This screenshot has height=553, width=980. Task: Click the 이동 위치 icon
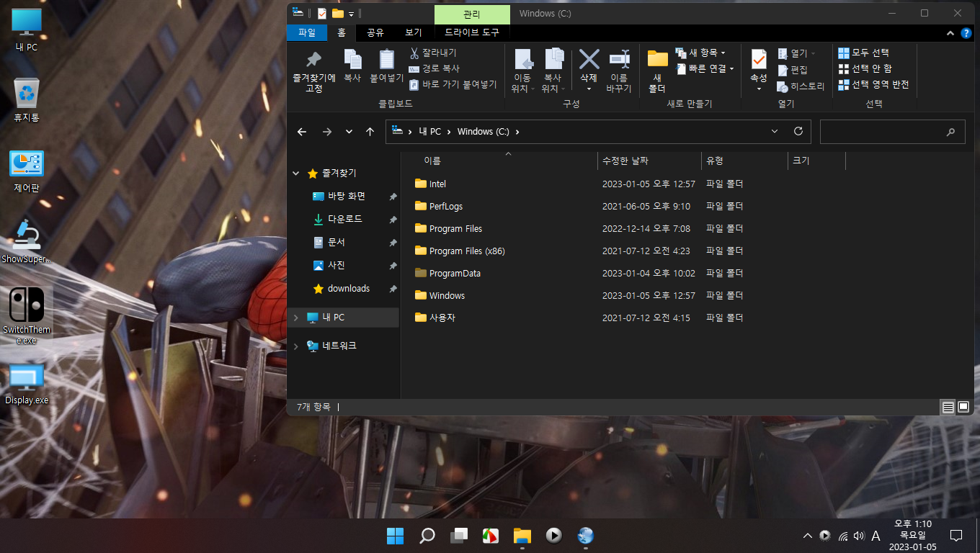point(522,60)
